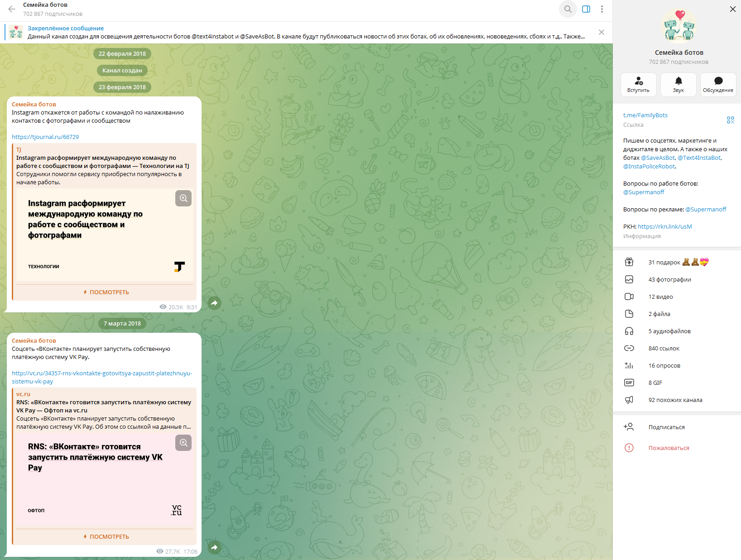Zoom the TJ article preview image
Image resolution: width=741 pixels, height=560 pixels.
[183, 198]
